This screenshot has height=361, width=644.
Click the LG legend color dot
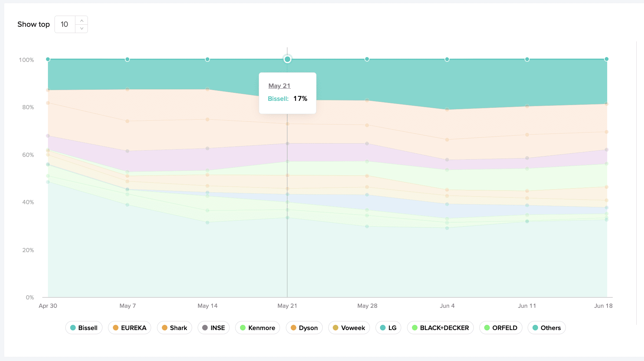[x=383, y=328]
